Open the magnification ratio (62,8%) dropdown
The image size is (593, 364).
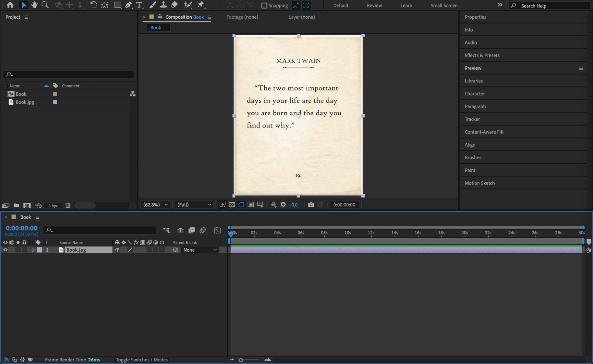tap(156, 205)
